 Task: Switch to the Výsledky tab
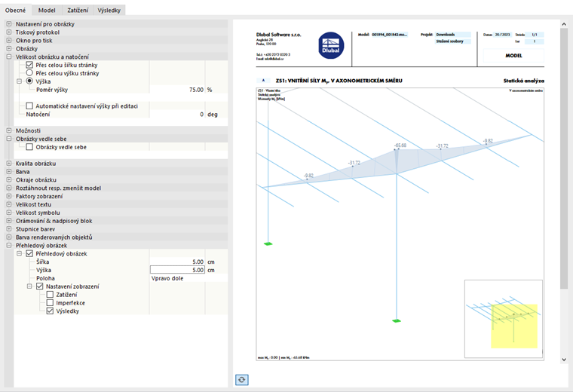(109, 11)
